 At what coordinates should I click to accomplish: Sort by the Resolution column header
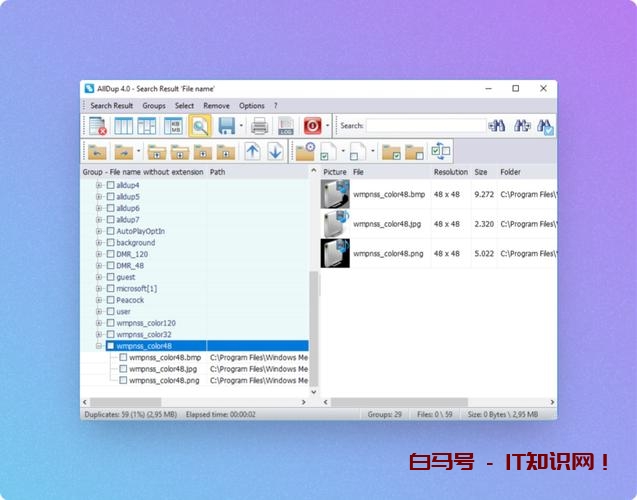point(451,172)
